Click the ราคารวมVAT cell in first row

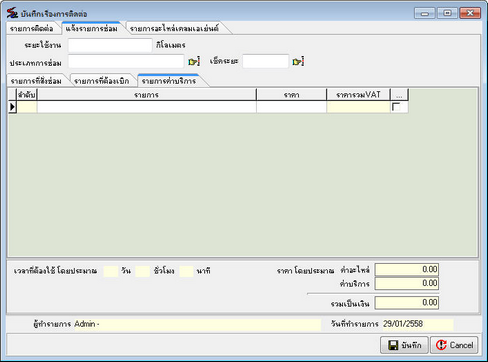pyautogui.click(x=358, y=107)
